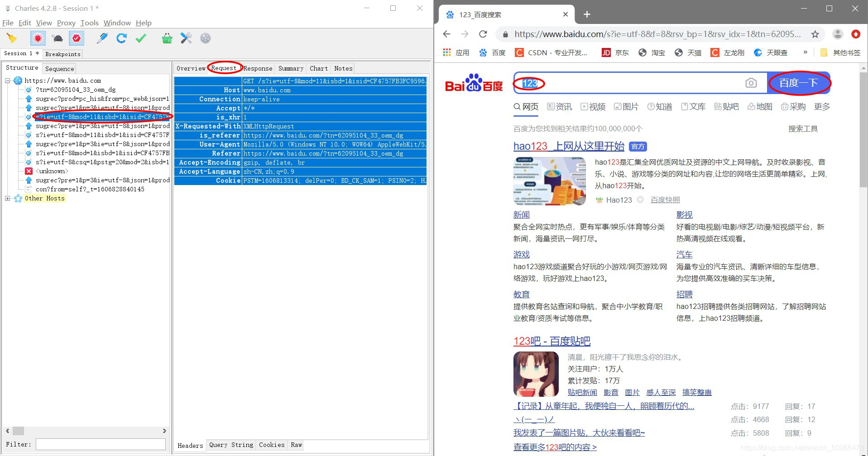Compose a new request with the pen icon

102,38
